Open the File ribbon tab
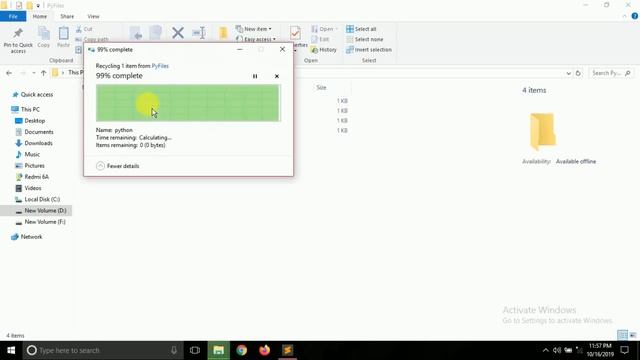The image size is (640, 360). point(13,16)
